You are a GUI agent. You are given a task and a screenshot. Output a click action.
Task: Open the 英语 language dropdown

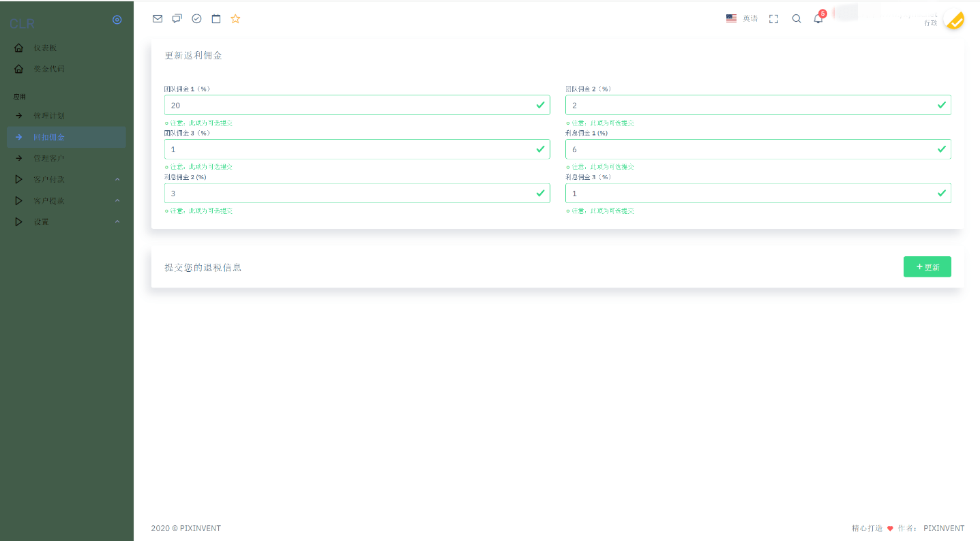click(742, 19)
